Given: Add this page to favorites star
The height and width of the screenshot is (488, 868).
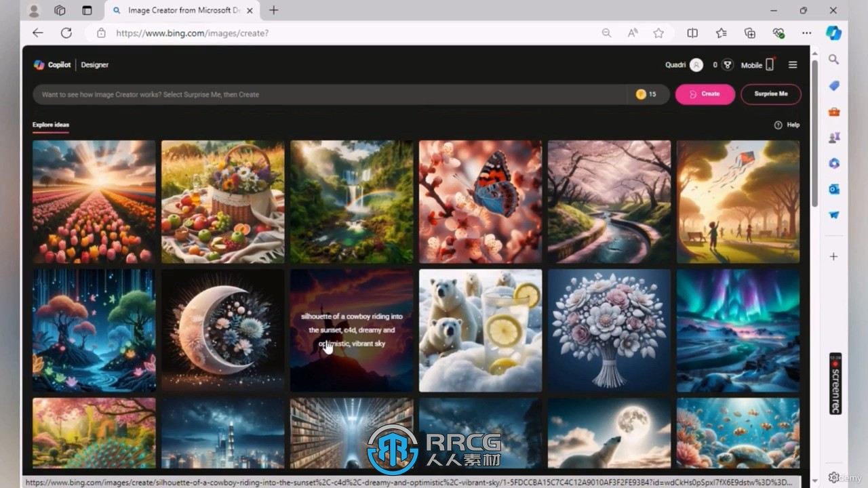Looking at the screenshot, I should (x=658, y=33).
